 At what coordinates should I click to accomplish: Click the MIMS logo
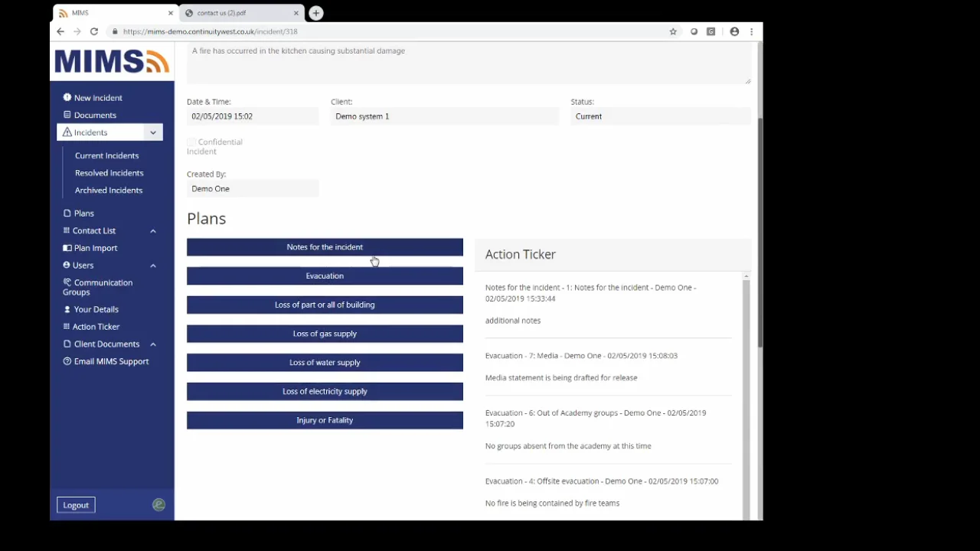coord(112,61)
